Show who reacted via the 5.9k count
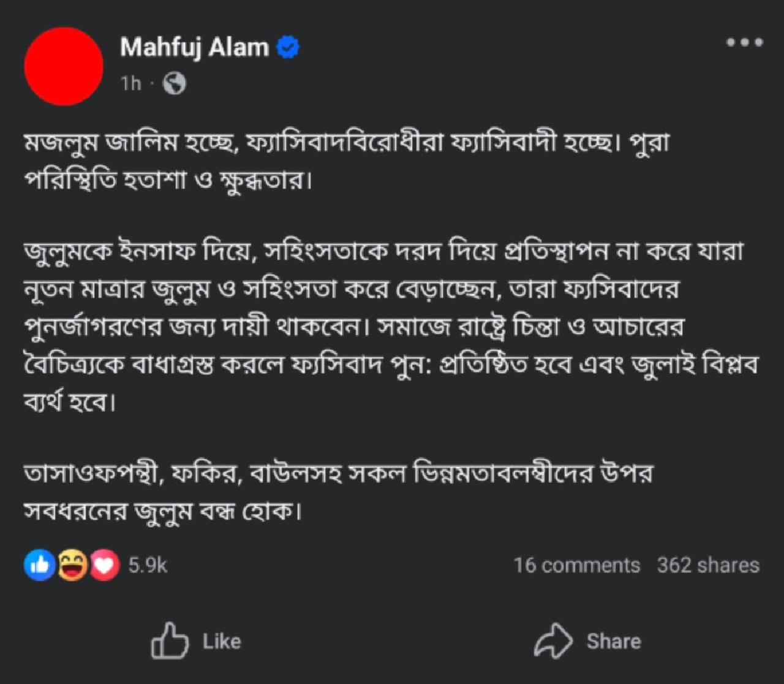The width and height of the screenshot is (784, 684). [148, 565]
